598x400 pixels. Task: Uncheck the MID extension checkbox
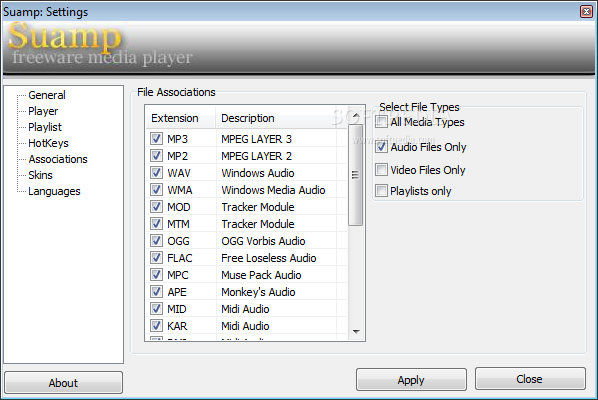click(156, 308)
